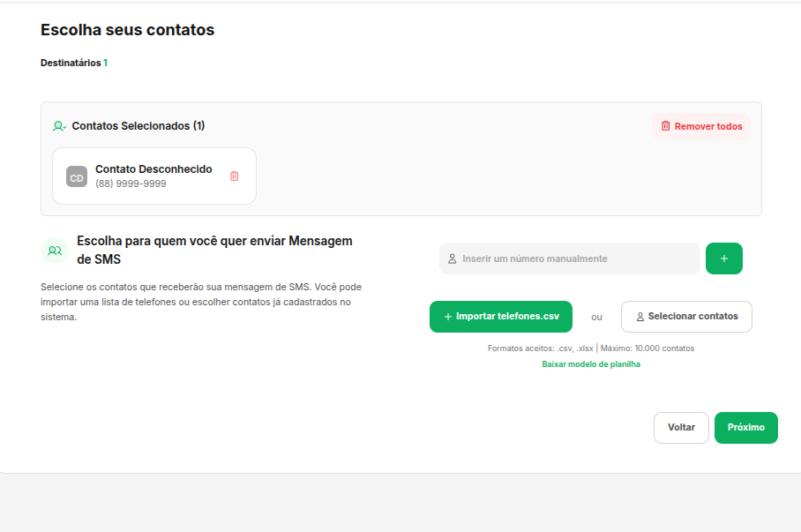Click the Escolha seus contatos heading
The image size is (801, 532).
click(127, 29)
